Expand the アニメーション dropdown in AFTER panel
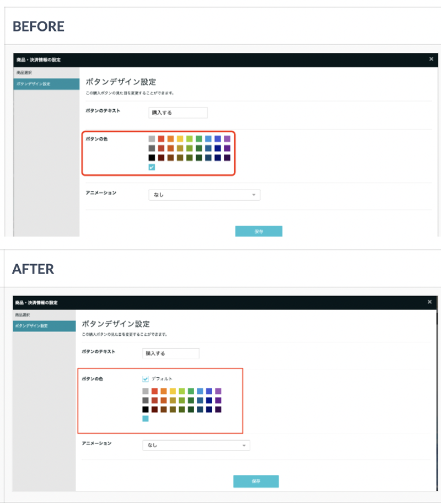This screenshot has height=504, width=441. click(196, 445)
